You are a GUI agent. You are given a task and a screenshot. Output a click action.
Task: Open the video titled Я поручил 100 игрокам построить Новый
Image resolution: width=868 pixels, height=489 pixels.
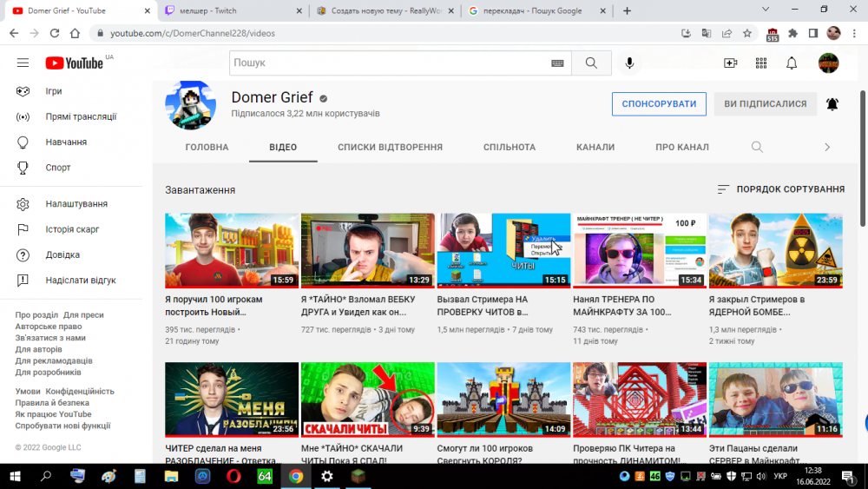(214, 306)
